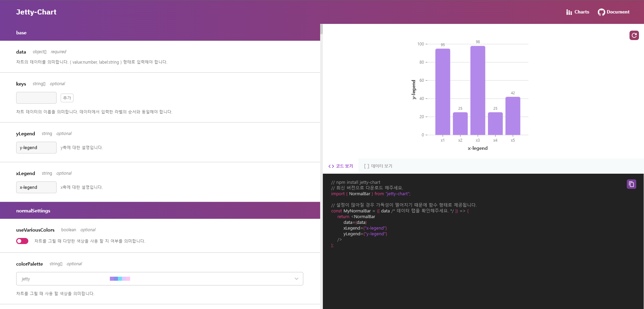Viewport: 644px width, 309px height.
Task: Click the xLegend={"x-legend"} code line
Action: tap(365, 228)
